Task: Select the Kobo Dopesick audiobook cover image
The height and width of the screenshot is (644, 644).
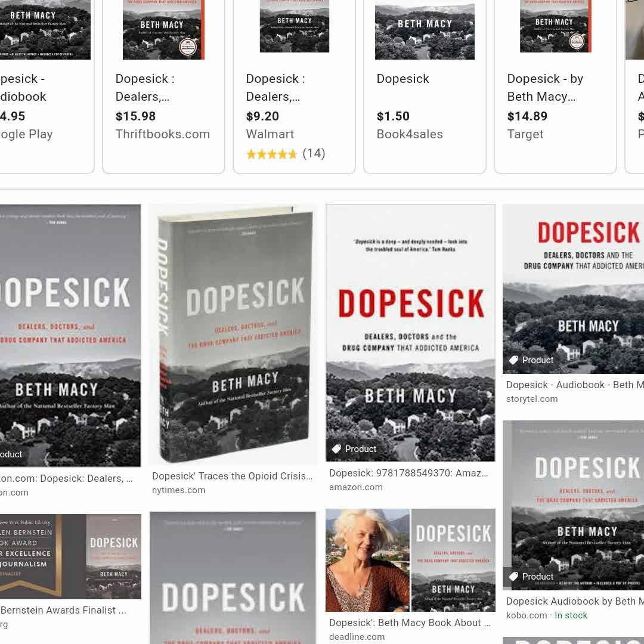Action: tap(574, 505)
